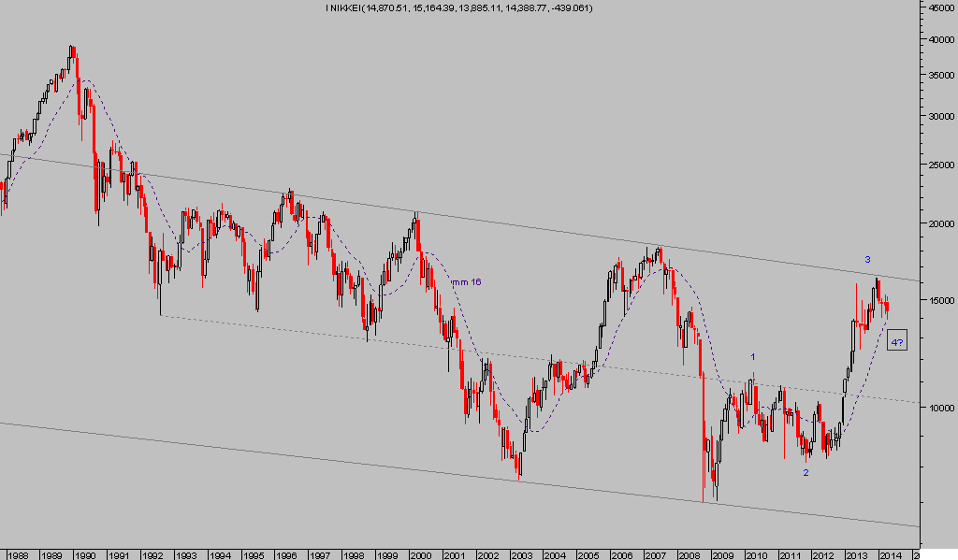Click the 2006 year label on time axis
958x560 pixels.
pyautogui.click(x=621, y=553)
